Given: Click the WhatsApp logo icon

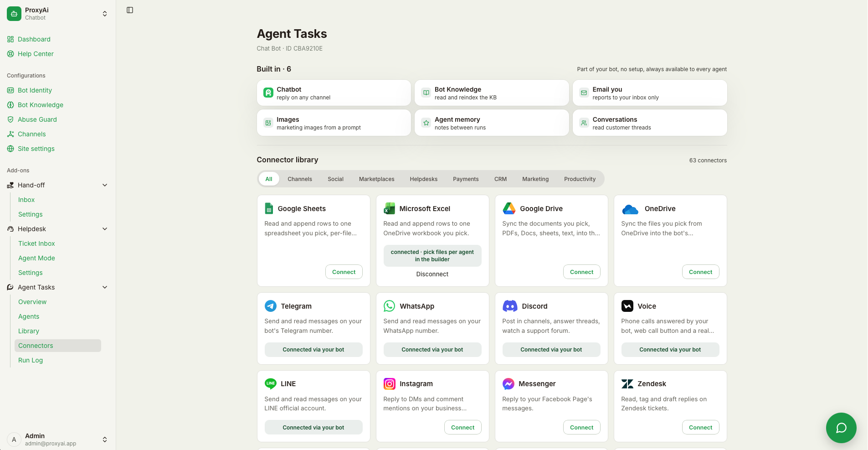Looking at the screenshot, I should pos(389,306).
